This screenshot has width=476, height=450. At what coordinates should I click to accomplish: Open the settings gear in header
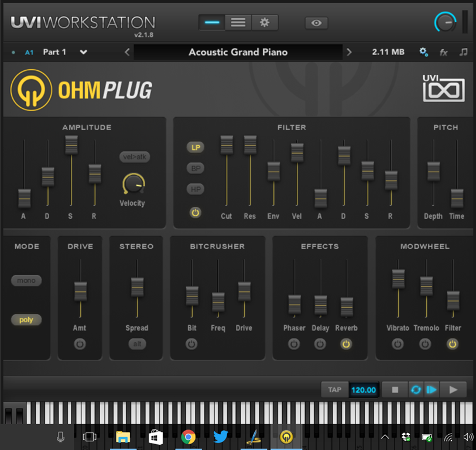click(265, 22)
